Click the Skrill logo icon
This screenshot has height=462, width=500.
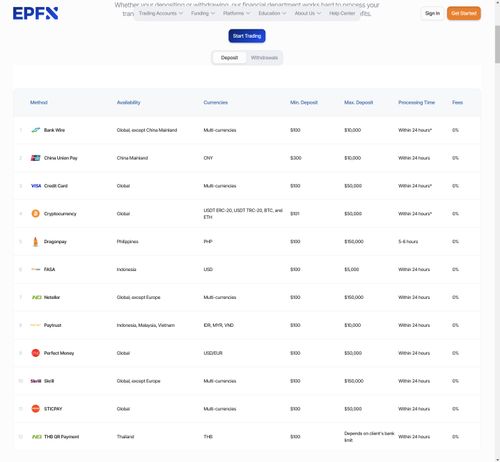36,381
